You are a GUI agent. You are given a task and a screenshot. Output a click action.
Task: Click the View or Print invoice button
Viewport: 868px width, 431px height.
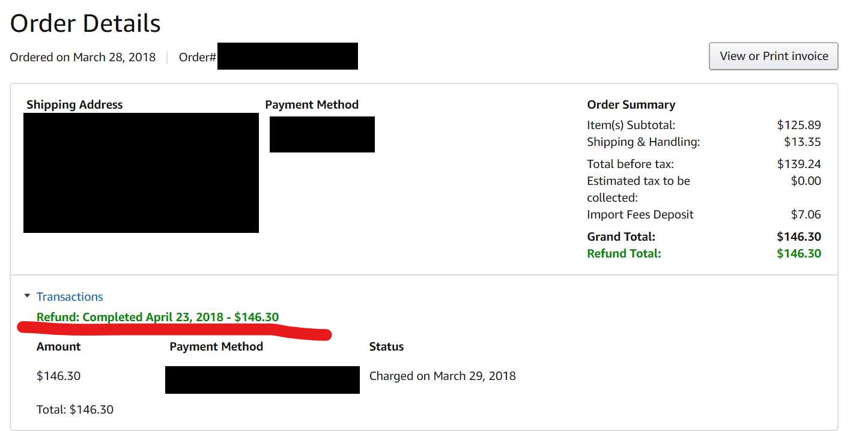tap(773, 56)
